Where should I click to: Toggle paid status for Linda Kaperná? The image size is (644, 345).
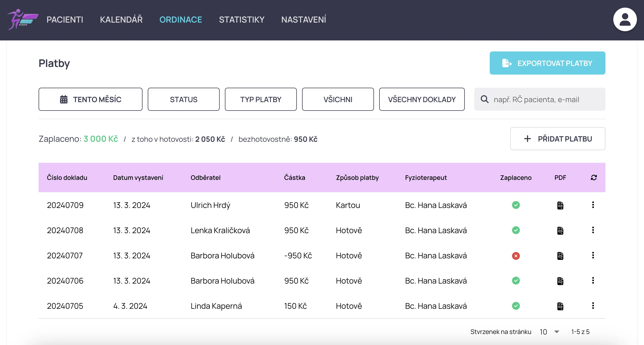(516, 306)
